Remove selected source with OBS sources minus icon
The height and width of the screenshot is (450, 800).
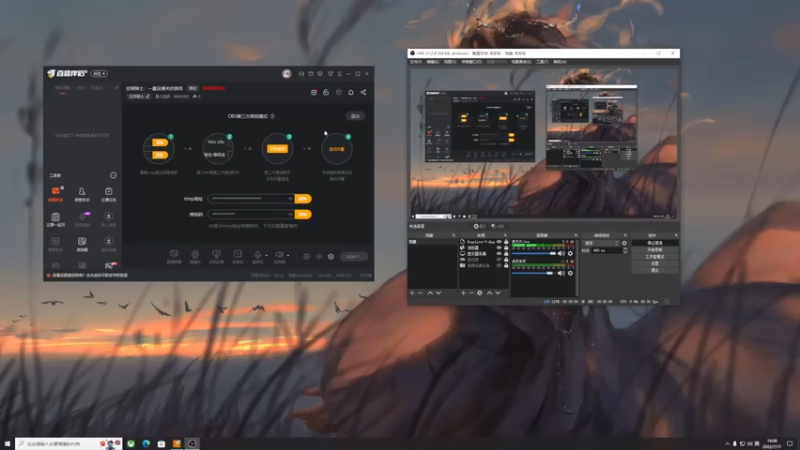tap(471, 293)
